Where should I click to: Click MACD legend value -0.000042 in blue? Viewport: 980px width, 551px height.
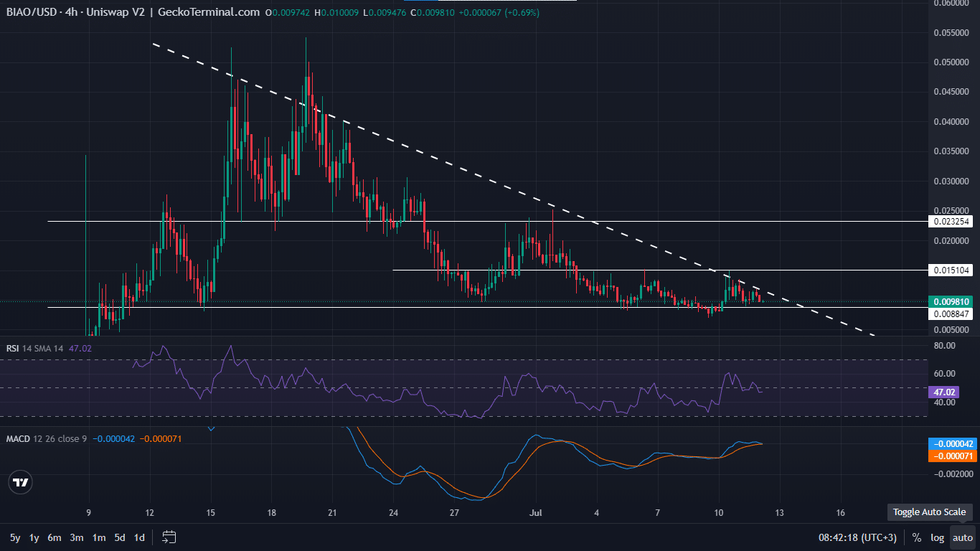(x=114, y=438)
